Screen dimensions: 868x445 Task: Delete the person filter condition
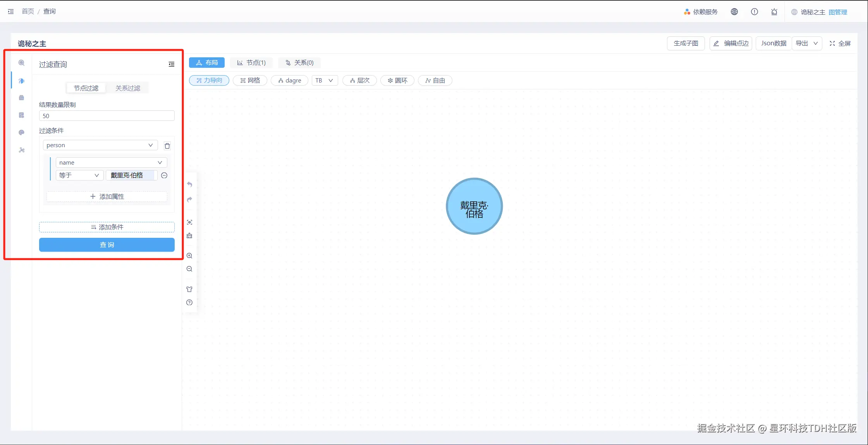(x=167, y=146)
